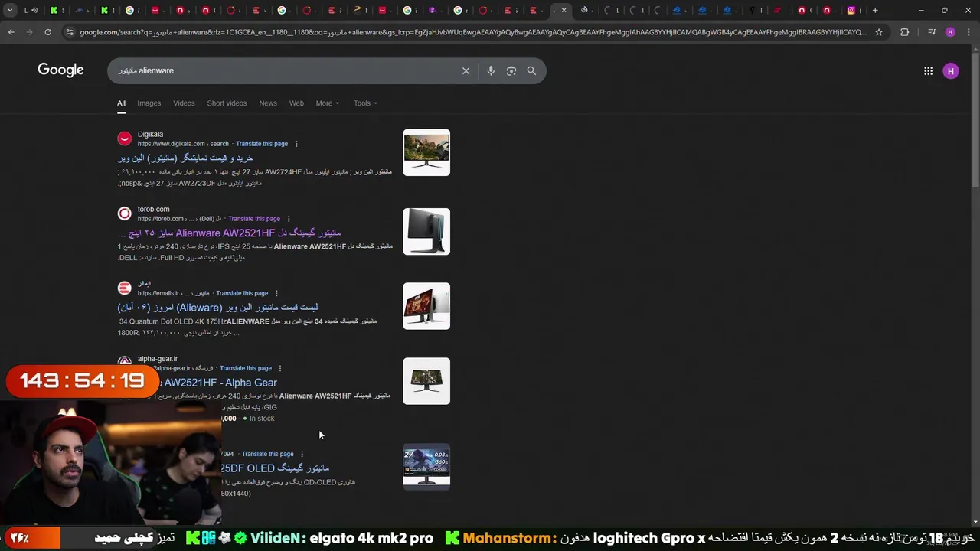The width and height of the screenshot is (980, 551).
Task: Click the alpha-gear.ir site name
Action: 158,359
